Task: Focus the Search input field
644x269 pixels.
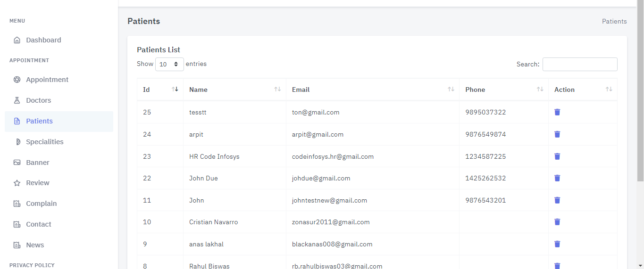Action: [x=580, y=64]
